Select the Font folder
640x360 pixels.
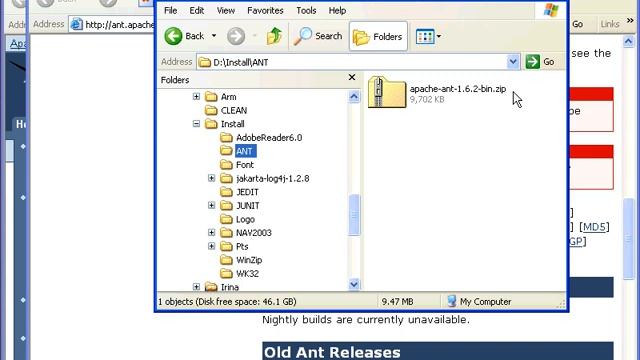[245, 165]
